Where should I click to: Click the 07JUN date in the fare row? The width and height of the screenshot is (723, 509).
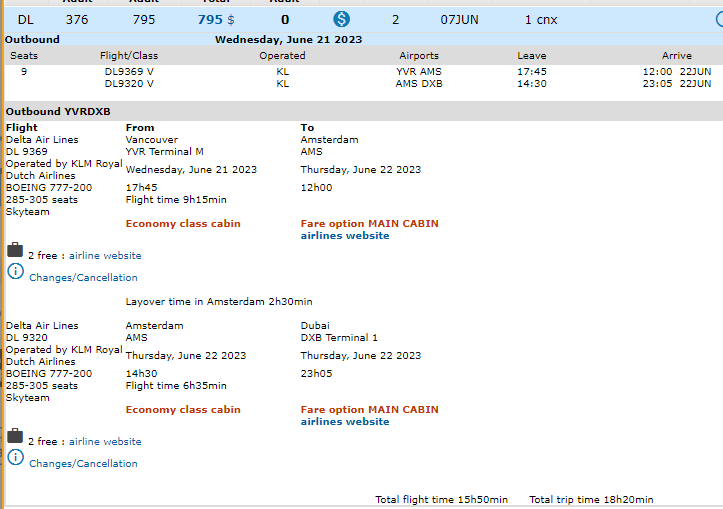459,19
